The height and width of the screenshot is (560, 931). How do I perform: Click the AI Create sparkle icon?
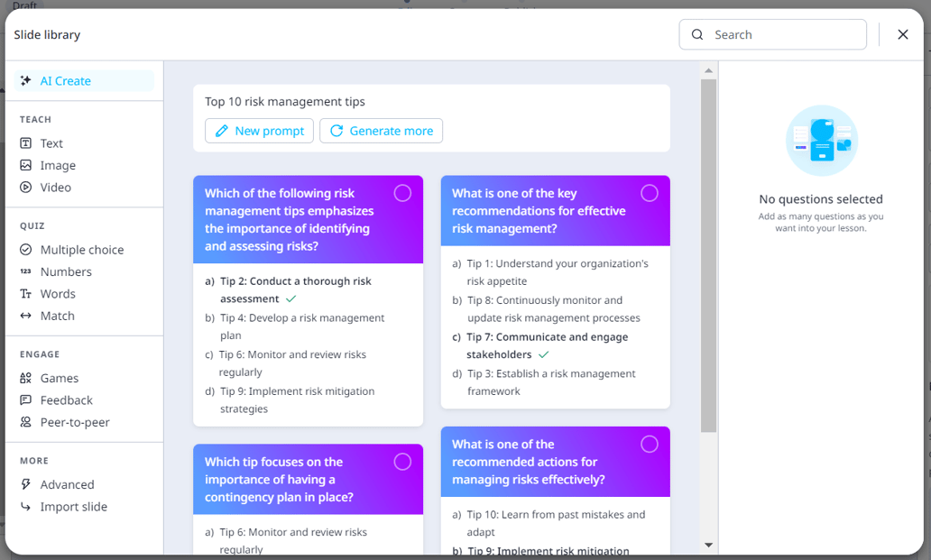point(26,81)
